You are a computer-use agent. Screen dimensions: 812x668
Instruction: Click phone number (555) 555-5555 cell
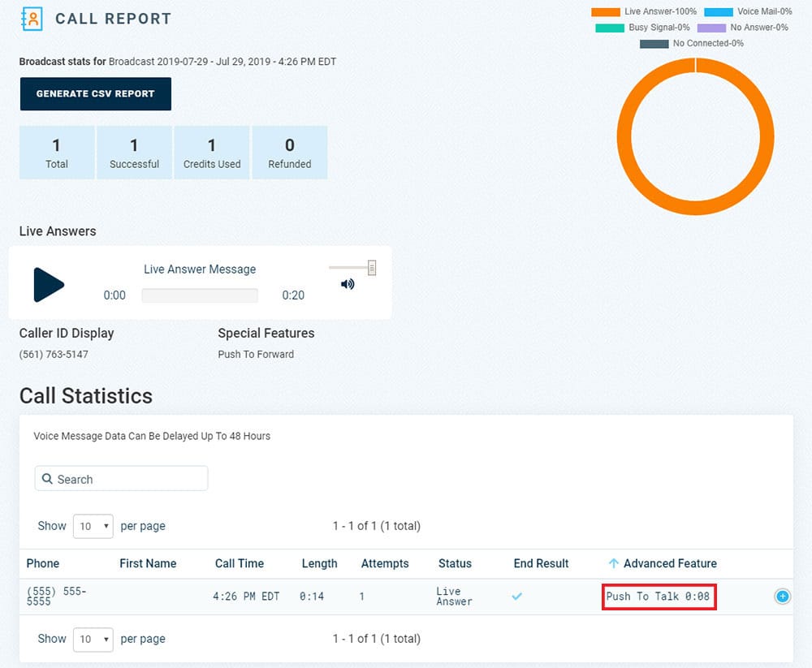[57, 597]
